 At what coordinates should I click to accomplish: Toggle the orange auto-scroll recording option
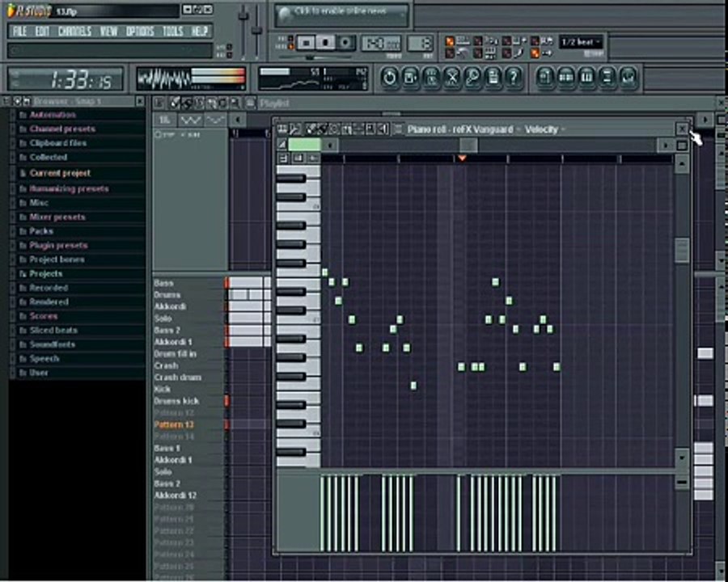coord(535,54)
